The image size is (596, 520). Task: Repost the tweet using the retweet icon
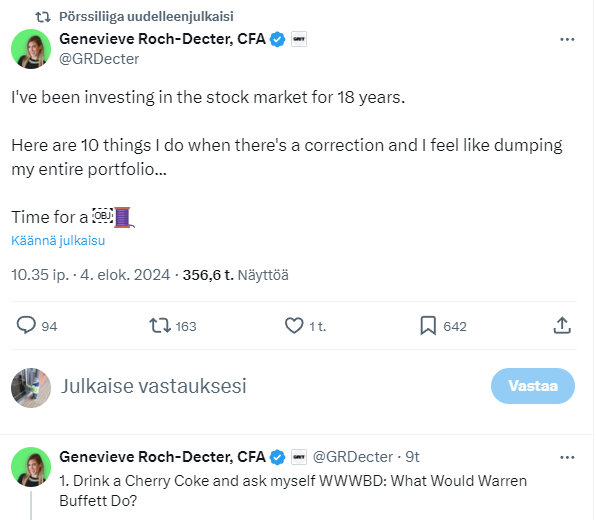(160, 326)
